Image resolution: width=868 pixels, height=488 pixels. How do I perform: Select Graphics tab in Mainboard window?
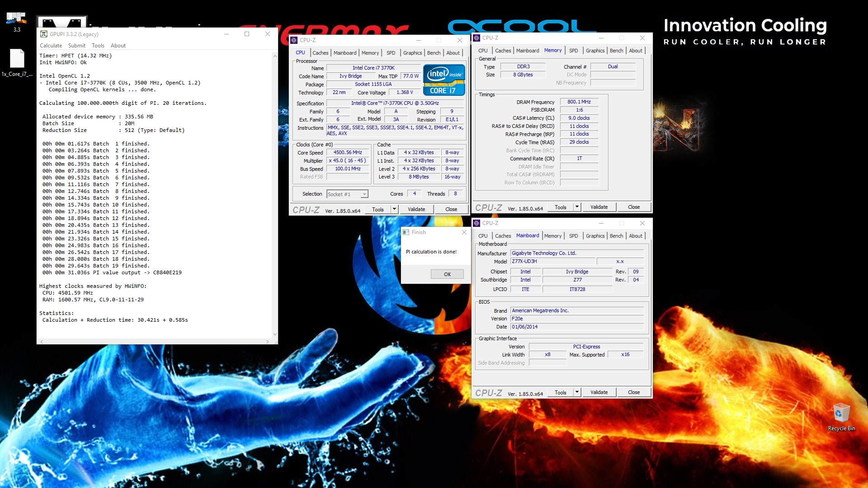595,236
